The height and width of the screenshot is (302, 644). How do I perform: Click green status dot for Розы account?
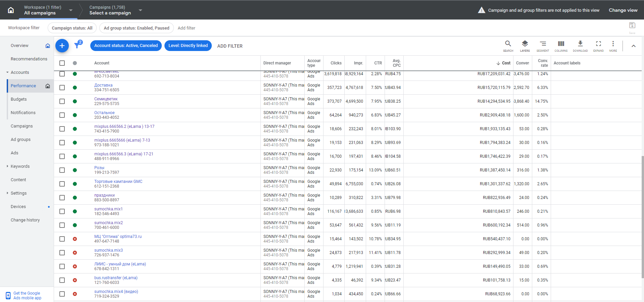point(75,170)
